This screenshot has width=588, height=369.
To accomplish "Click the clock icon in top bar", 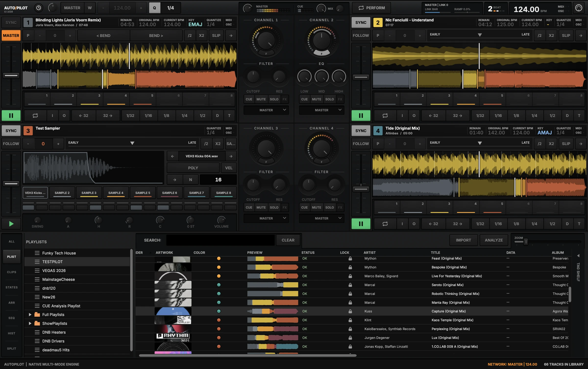I will click(38, 8).
